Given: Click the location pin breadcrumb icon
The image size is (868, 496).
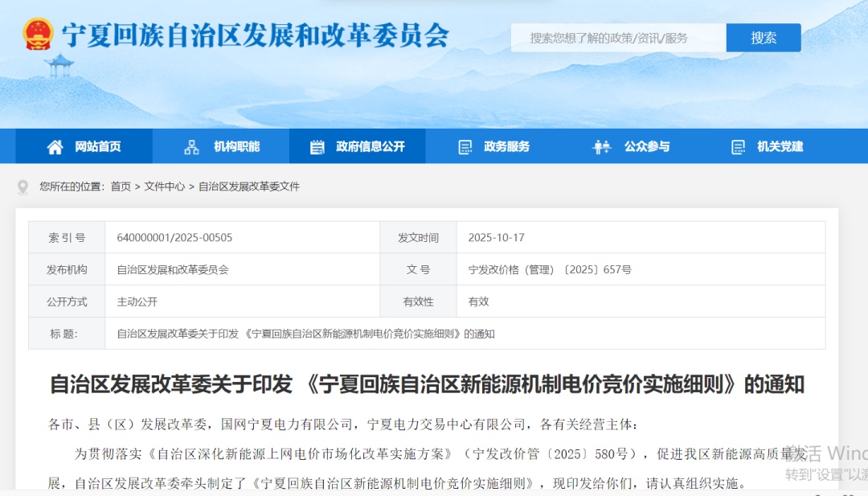Looking at the screenshot, I should pyautogui.click(x=23, y=187).
